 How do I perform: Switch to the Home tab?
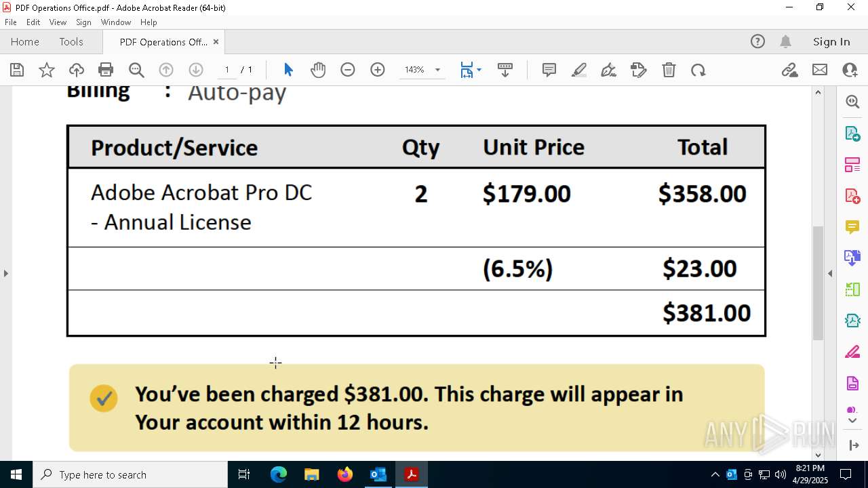click(25, 41)
